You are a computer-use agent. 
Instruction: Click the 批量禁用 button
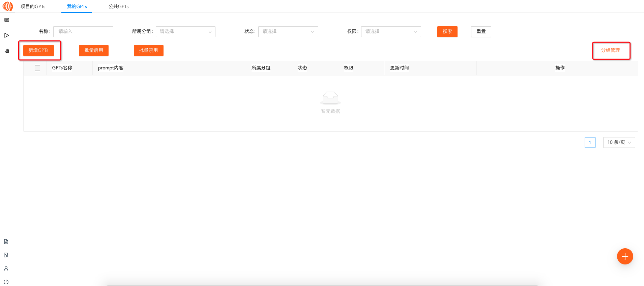(x=149, y=51)
